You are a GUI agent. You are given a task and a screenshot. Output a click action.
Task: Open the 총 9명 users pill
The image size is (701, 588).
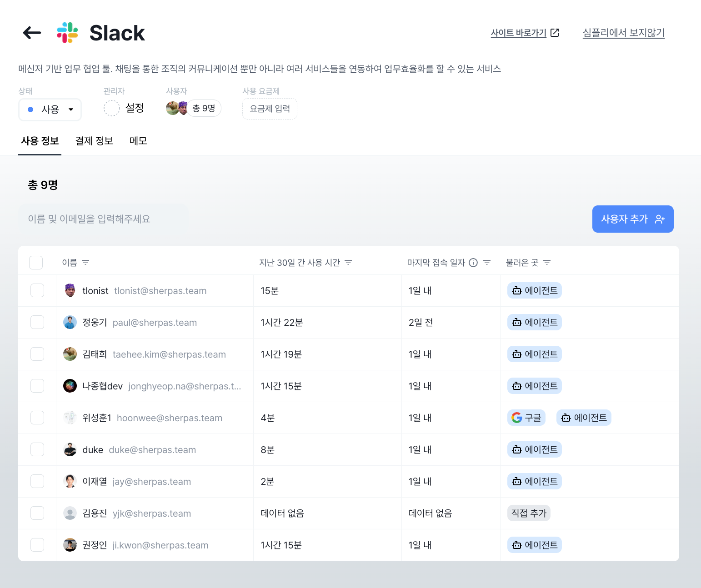[204, 108]
